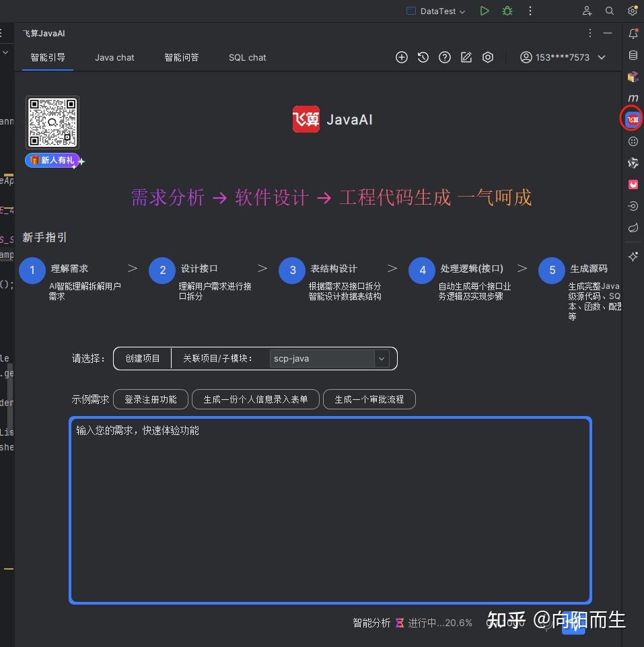Click the 创建项目 button
The width and height of the screenshot is (644, 647).
click(x=141, y=358)
